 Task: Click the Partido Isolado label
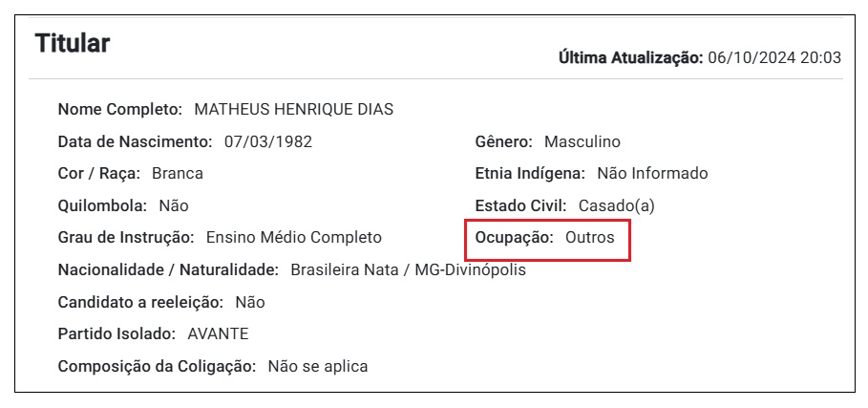[116, 334]
